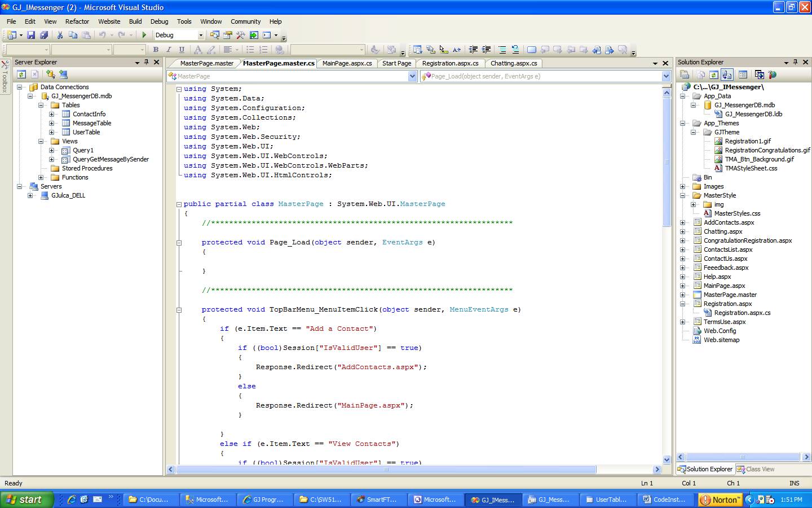812x508 pixels.
Task: Collapse the Page_Load method outline
Action: tap(179, 243)
